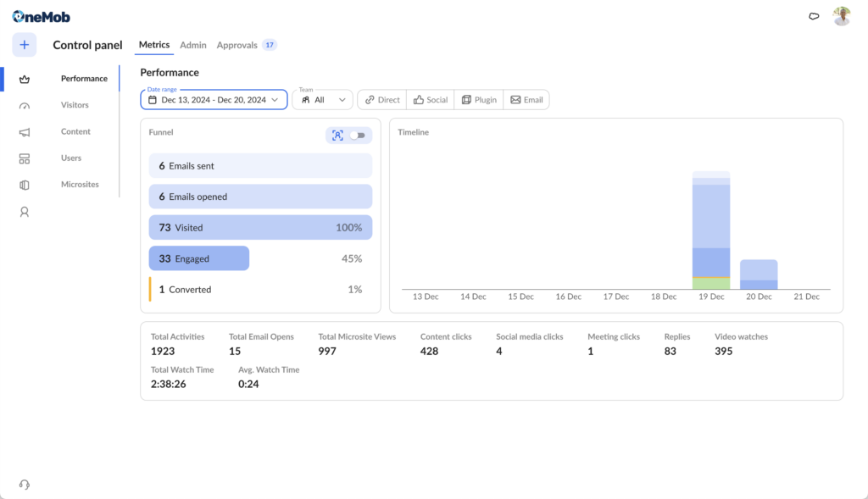Expand the Team All dropdown
This screenshot has width=868, height=499.
[322, 100]
